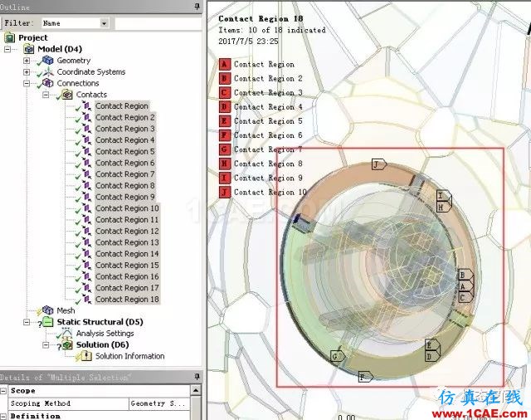531x420 pixels.
Task: Click legend text Contact Region 8
Action: (x=268, y=164)
